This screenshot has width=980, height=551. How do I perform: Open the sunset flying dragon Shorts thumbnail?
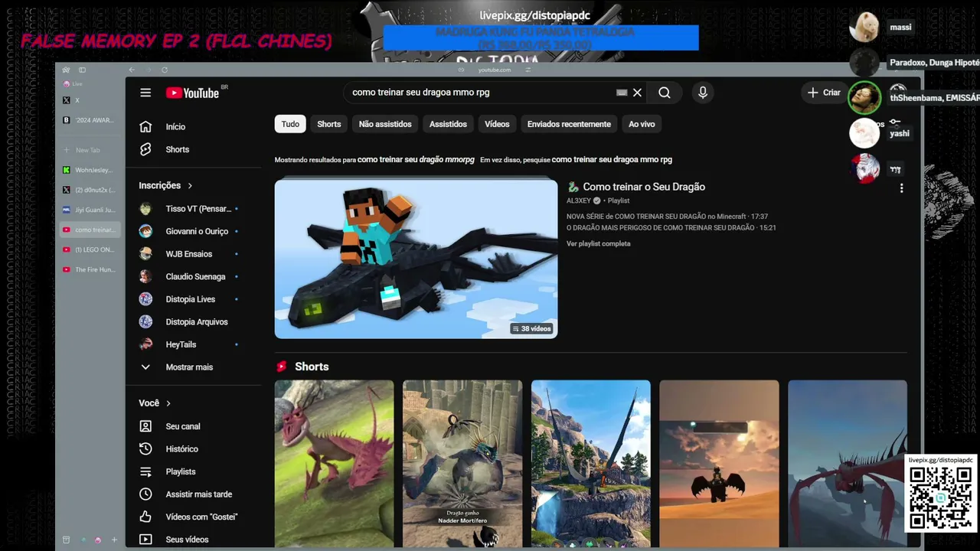tap(719, 464)
